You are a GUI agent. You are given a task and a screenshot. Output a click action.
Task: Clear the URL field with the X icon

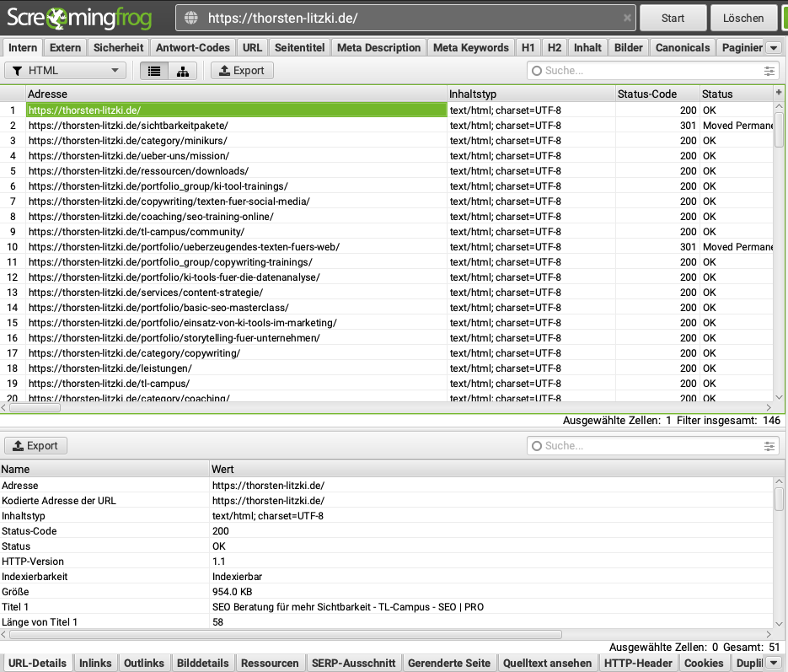coord(627,18)
